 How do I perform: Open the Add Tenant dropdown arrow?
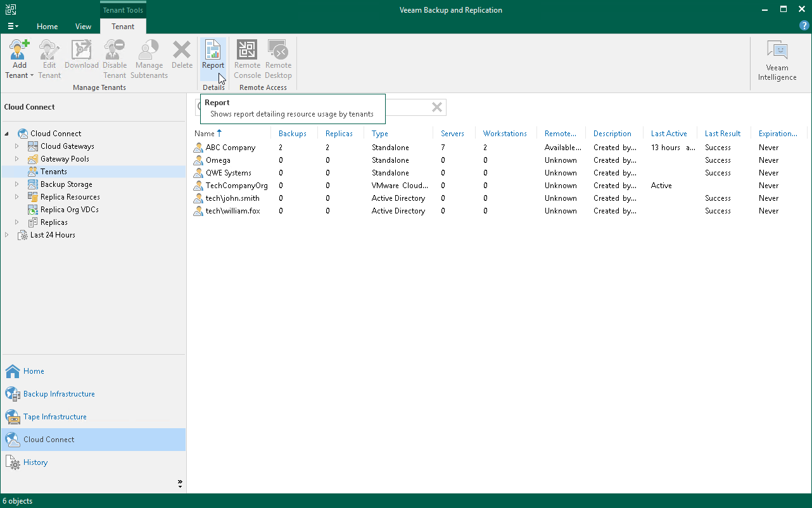[x=32, y=76]
